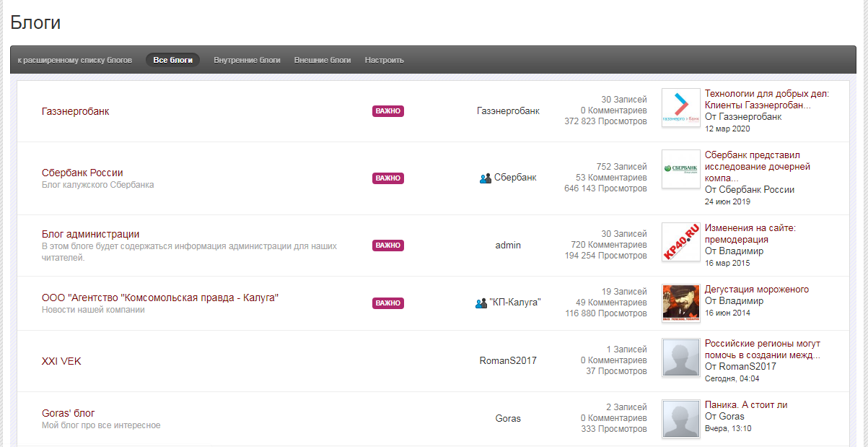868x447 pixels.
Task: Open the extended blog list link
Action: coord(75,60)
